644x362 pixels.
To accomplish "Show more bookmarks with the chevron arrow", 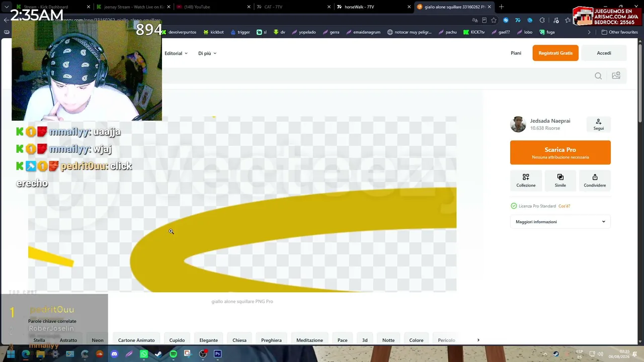I will [589, 32].
